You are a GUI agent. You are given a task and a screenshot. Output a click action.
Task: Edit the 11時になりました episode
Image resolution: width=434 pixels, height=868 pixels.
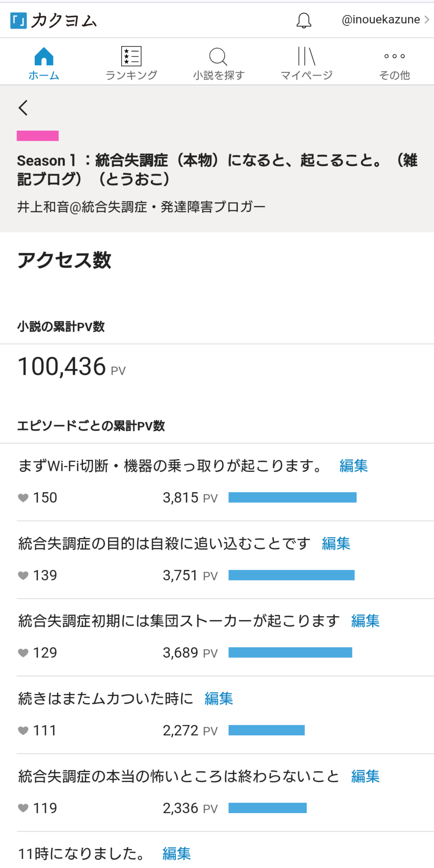click(x=176, y=853)
